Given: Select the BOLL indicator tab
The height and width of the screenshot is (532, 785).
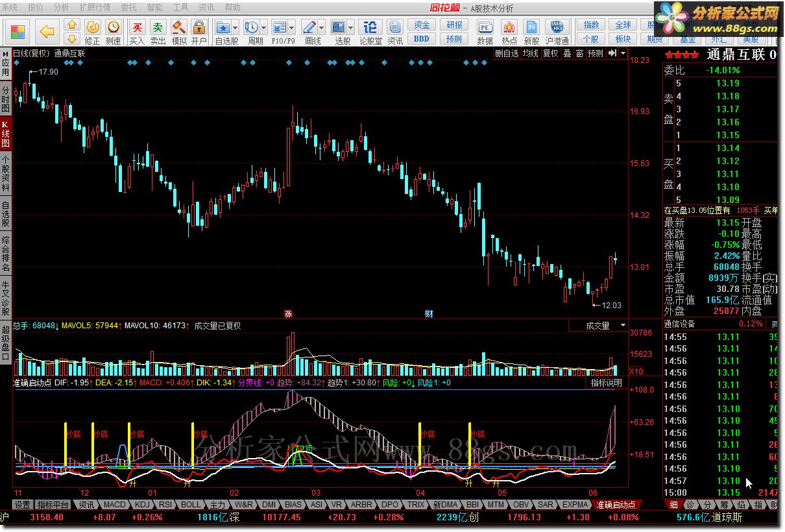Looking at the screenshot, I should pyautogui.click(x=191, y=504).
